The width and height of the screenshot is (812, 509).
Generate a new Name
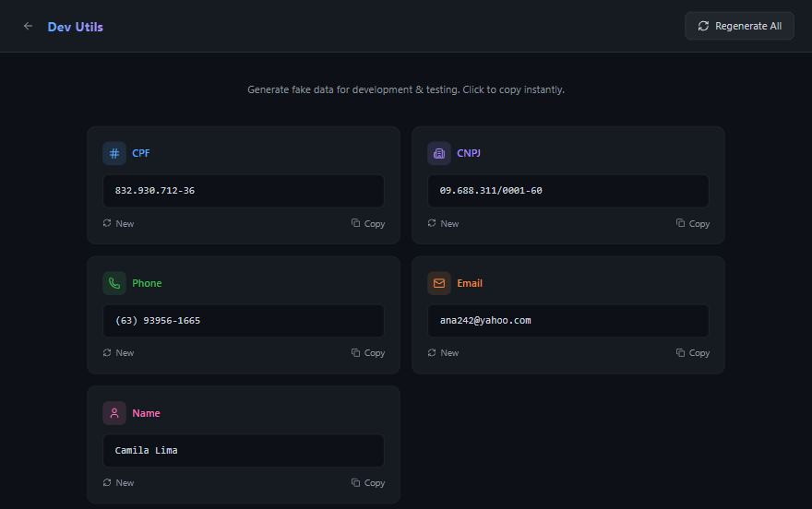coord(119,482)
